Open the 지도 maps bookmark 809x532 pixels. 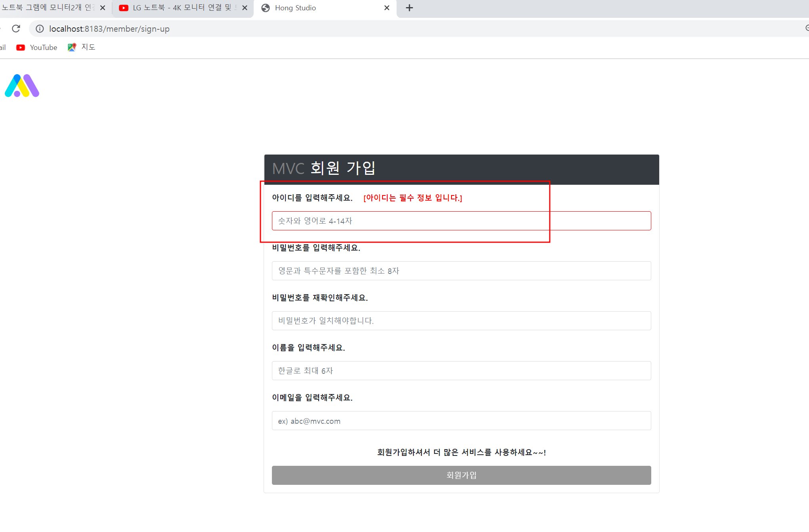click(82, 47)
